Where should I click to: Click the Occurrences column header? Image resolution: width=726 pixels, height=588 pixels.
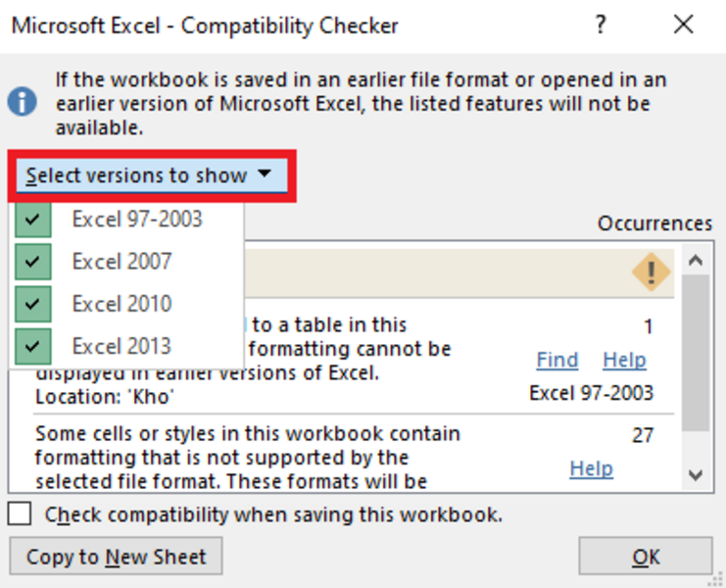pos(654,223)
